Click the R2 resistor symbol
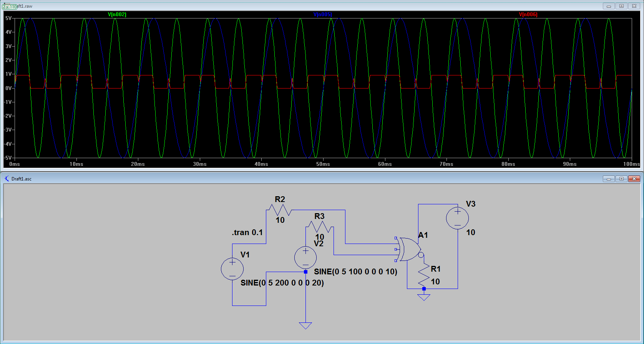This screenshot has height=344, width=644. coord(280,210)
